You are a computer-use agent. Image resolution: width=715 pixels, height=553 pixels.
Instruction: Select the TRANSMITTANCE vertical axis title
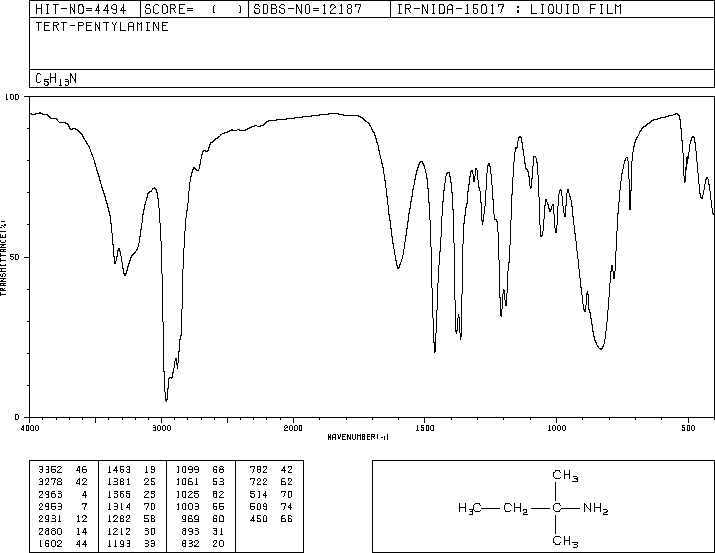(x=3, y=258)
